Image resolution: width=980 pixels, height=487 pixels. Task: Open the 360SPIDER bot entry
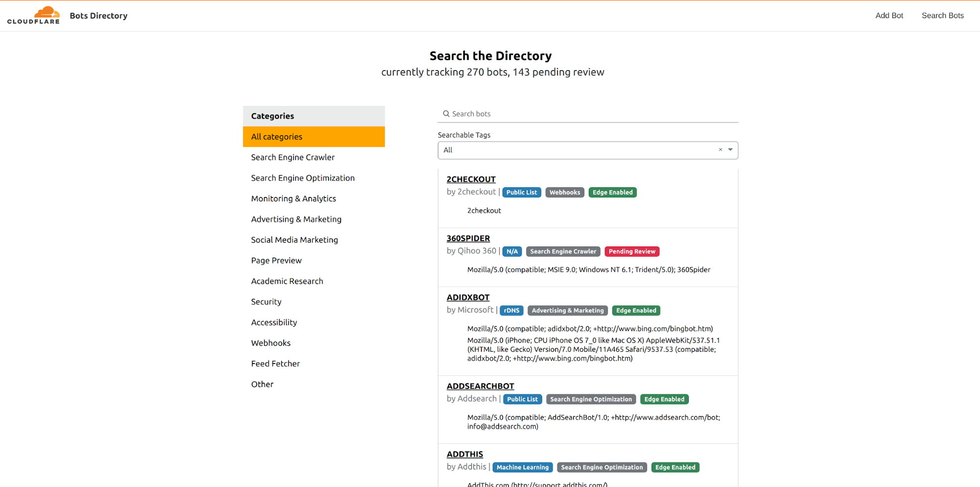[x=468, y=238]
